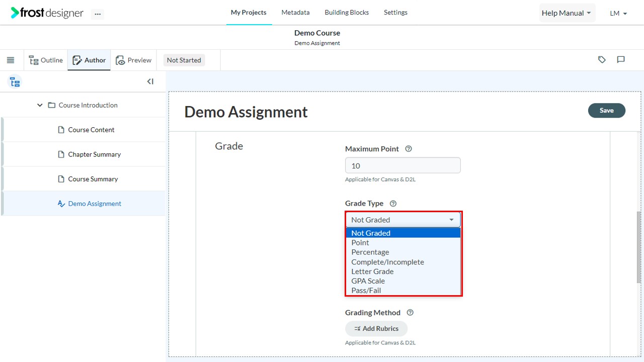Switch to Outline view
644x362 pixels.
point(46,60)
